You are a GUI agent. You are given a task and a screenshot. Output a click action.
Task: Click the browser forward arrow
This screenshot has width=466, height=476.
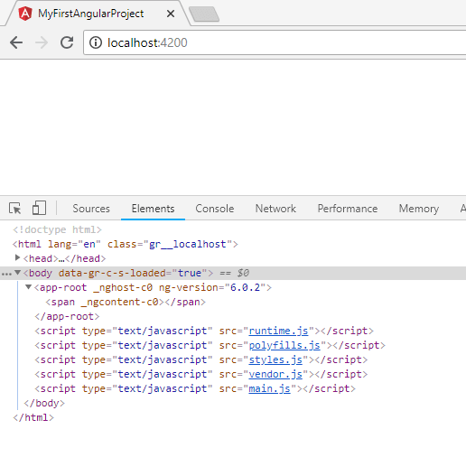42,42
